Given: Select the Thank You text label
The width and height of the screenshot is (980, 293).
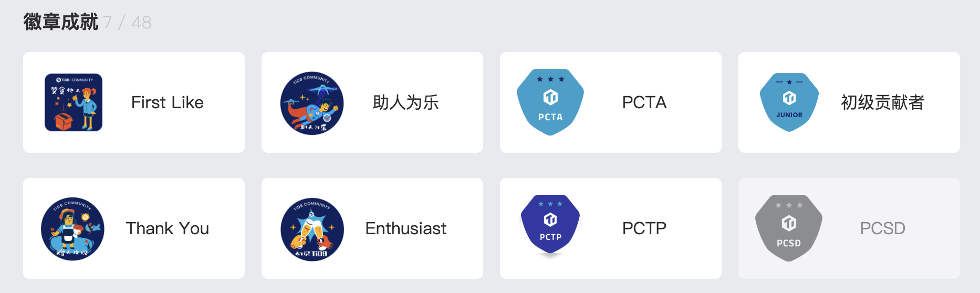Looking at the screenshot, I should click(167, 228).
